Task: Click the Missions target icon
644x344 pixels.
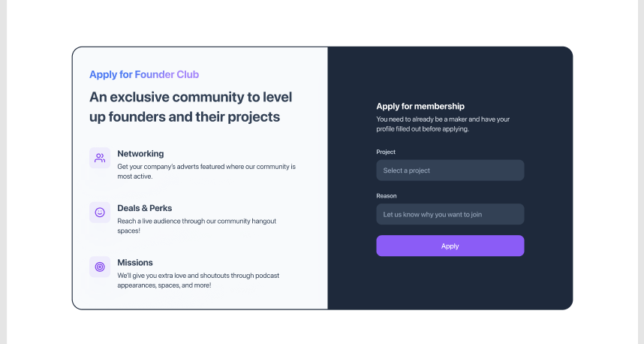Action: pos(100,267)
